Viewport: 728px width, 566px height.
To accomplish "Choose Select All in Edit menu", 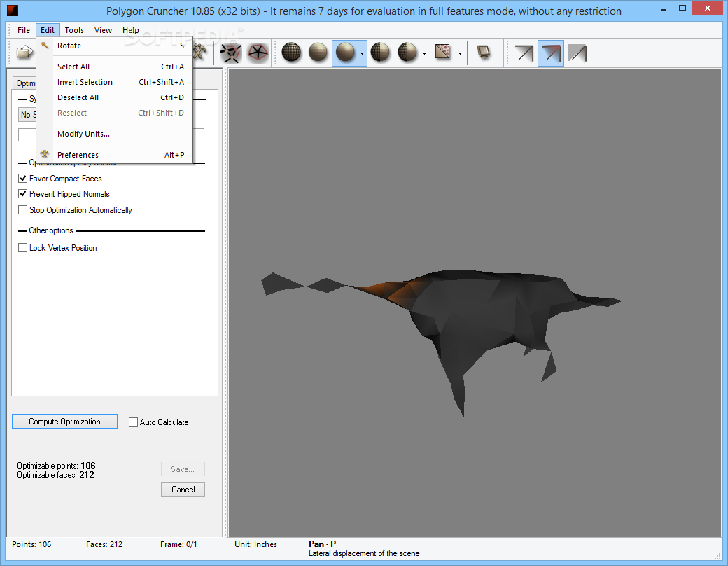I will [115, 67].
